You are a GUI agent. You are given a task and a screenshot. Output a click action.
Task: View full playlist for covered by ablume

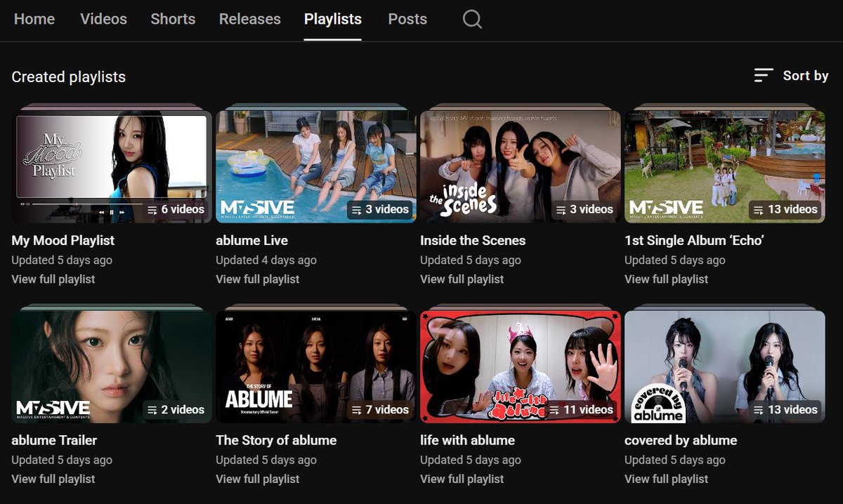click(x=667, y=479)
